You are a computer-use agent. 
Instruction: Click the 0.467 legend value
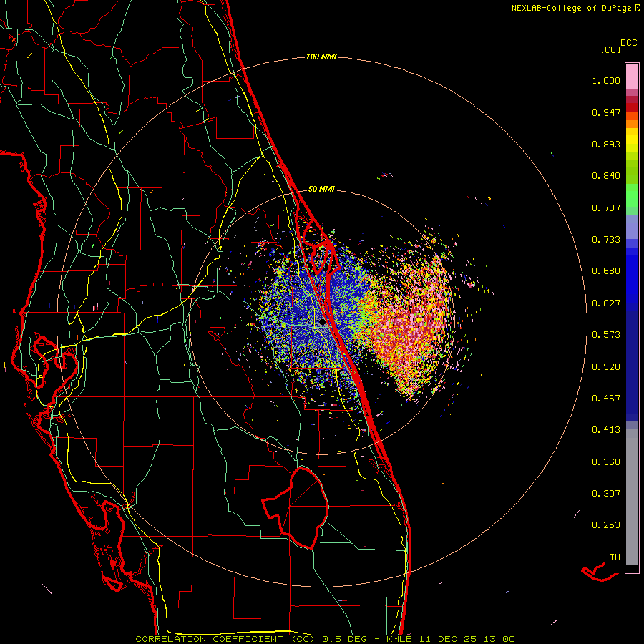606,399
